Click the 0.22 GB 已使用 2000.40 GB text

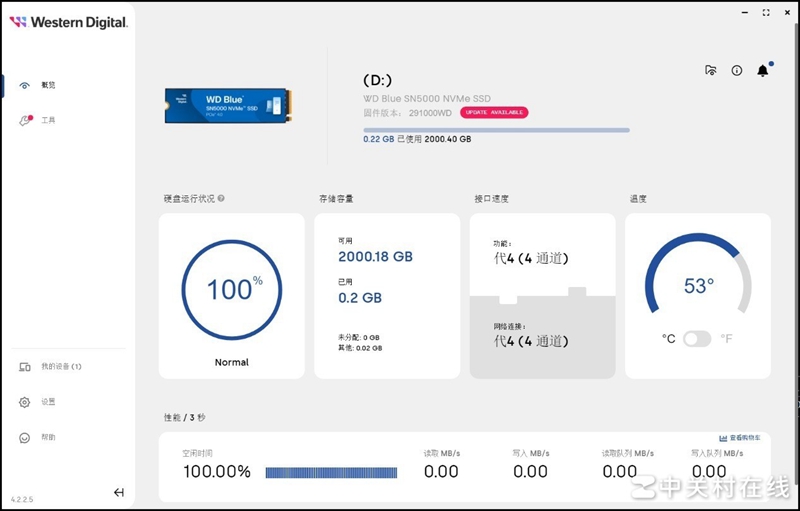(x=417, y=139)
